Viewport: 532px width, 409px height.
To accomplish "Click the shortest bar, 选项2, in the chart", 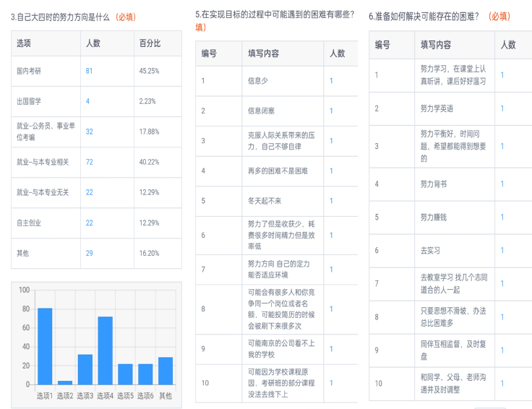I will pos(65,382).
